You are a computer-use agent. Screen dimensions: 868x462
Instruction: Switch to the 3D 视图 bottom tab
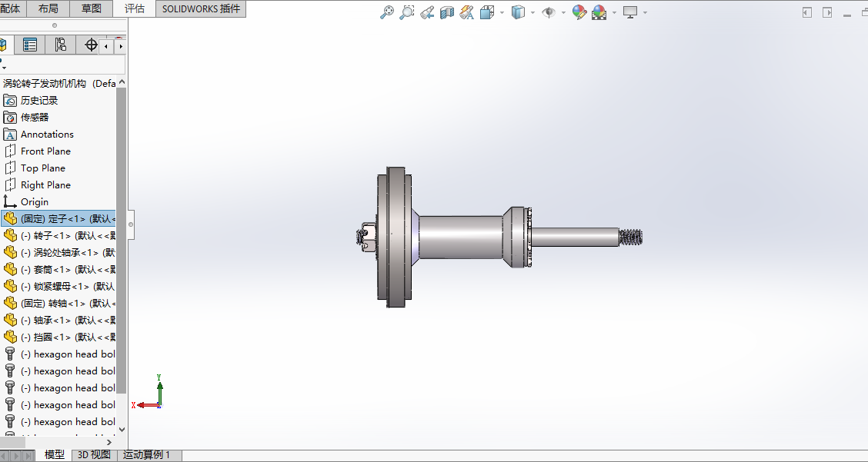click(x=94, y=455)
